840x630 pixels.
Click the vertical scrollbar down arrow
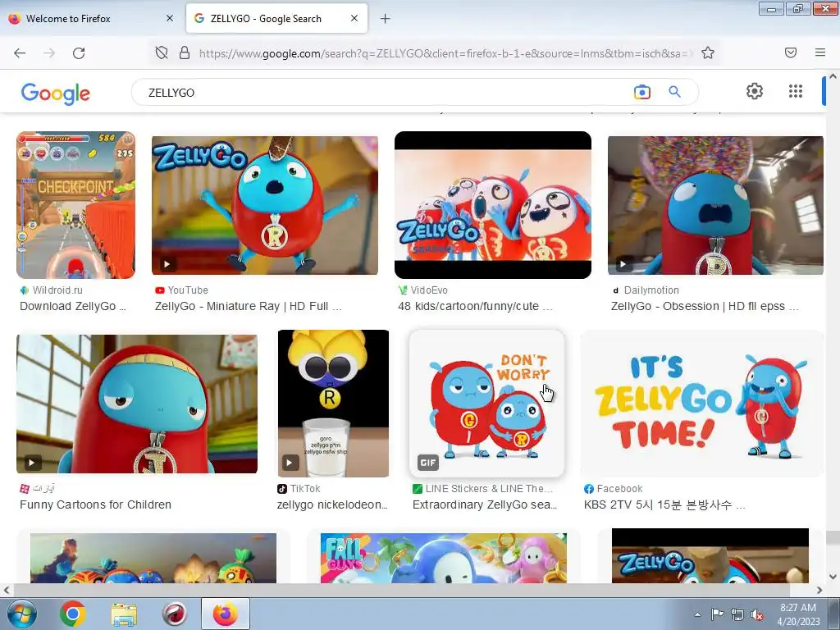(x=833, y=577)
